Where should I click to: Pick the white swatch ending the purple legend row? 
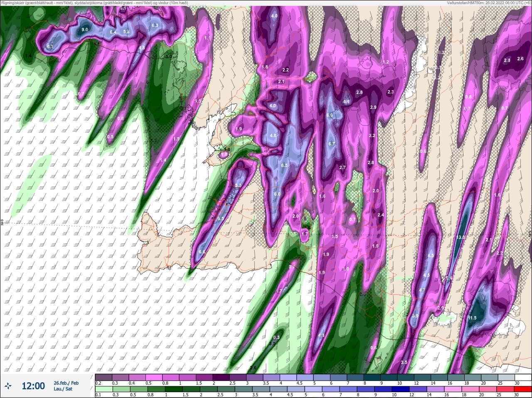[x=522, y=378]
